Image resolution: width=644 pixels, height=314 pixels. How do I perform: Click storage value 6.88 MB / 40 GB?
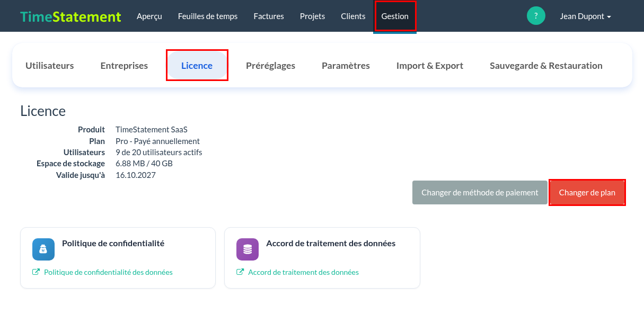point(144,164)
